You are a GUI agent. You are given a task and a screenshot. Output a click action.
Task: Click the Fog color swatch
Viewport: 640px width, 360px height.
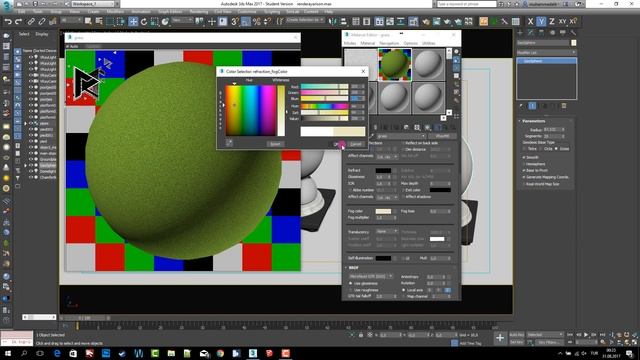point(383,211)
